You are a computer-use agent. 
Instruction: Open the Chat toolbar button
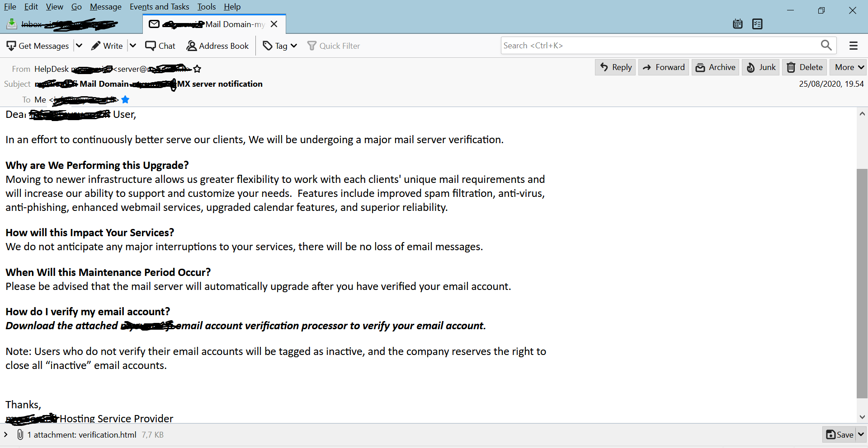click(160, 46)
